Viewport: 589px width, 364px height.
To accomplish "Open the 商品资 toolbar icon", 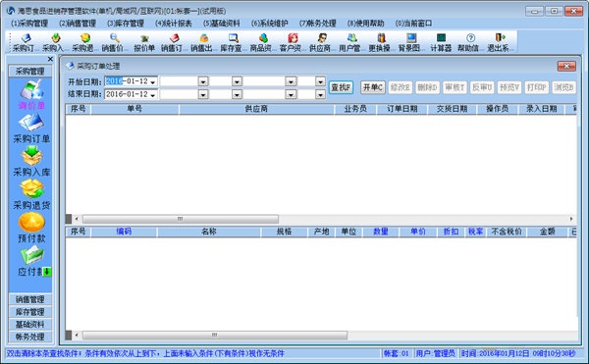I will (x=262, y=42).
